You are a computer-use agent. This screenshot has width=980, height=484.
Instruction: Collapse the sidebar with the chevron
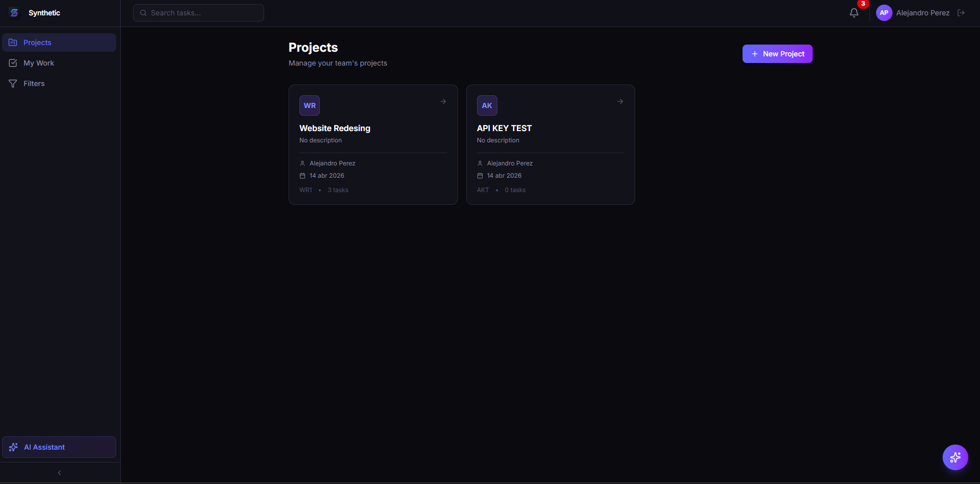tap(59, 472)
